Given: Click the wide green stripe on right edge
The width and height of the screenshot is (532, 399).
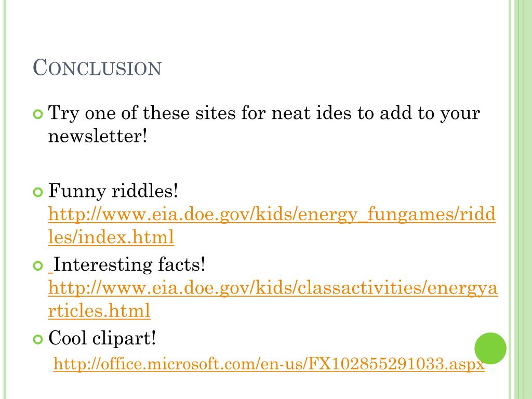Looking at the screenshot, I should 523,199.
